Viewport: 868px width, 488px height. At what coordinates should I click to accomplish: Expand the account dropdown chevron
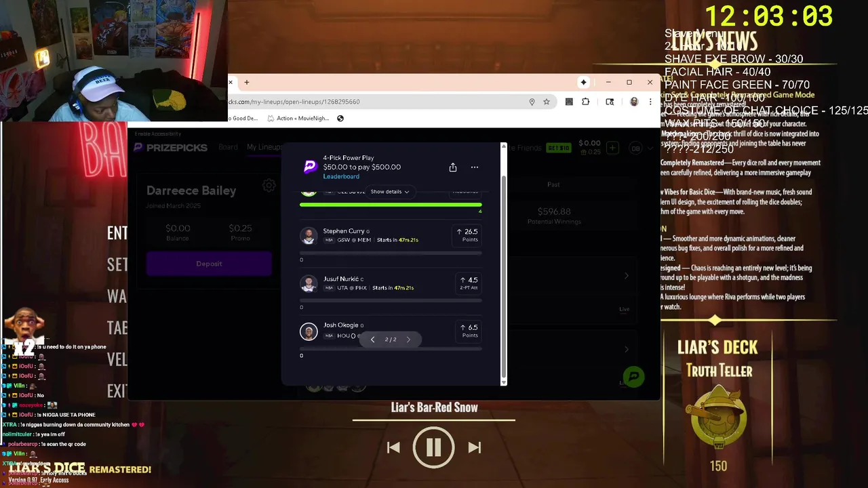[x=651, y=148]
